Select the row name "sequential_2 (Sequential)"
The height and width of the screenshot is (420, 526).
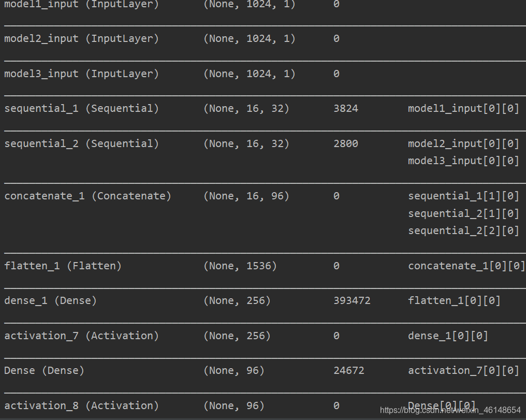pyautogui.click(x=81, y=143)
